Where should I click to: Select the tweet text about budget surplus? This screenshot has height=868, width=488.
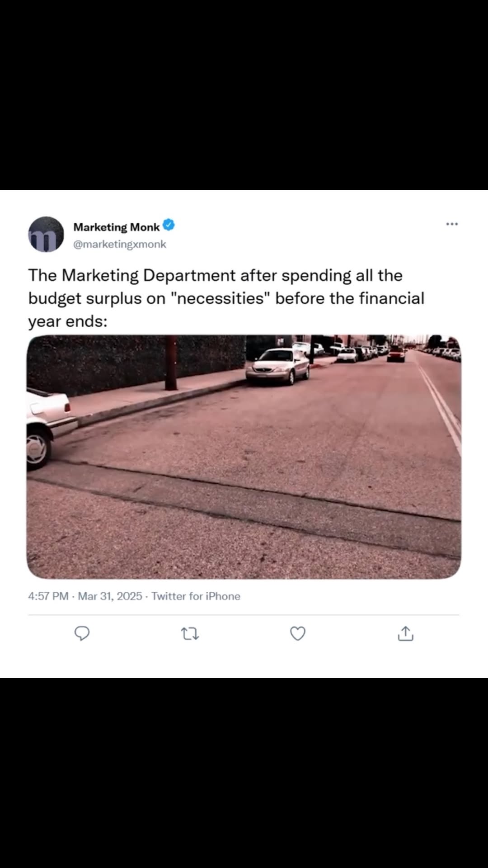(226, 298)
